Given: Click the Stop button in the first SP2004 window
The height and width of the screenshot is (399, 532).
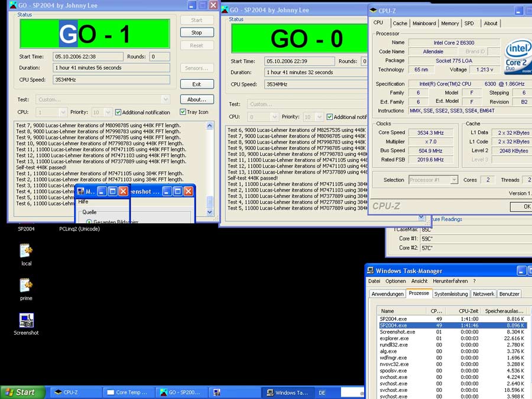Looking at the screenshot, I should click(x=197, y=33).
